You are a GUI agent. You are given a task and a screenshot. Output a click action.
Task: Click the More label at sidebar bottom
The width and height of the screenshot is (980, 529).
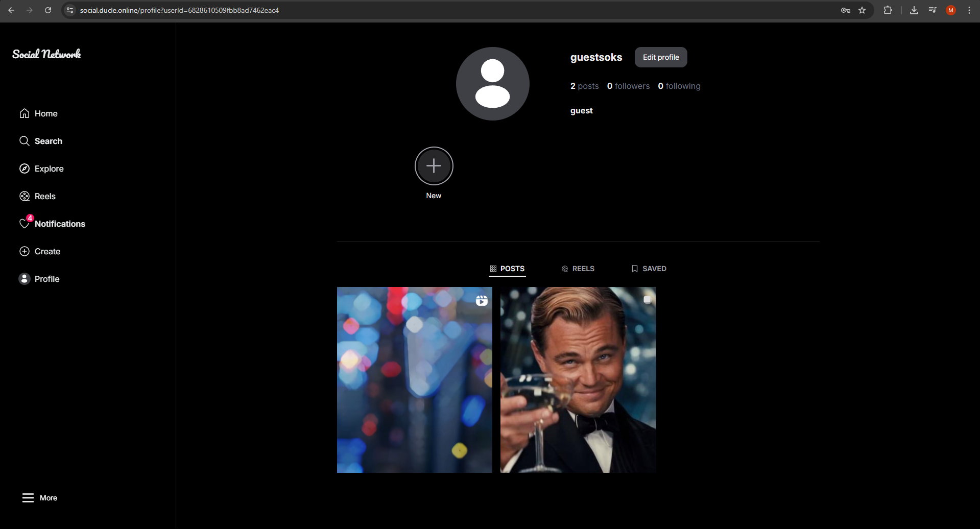49,498
